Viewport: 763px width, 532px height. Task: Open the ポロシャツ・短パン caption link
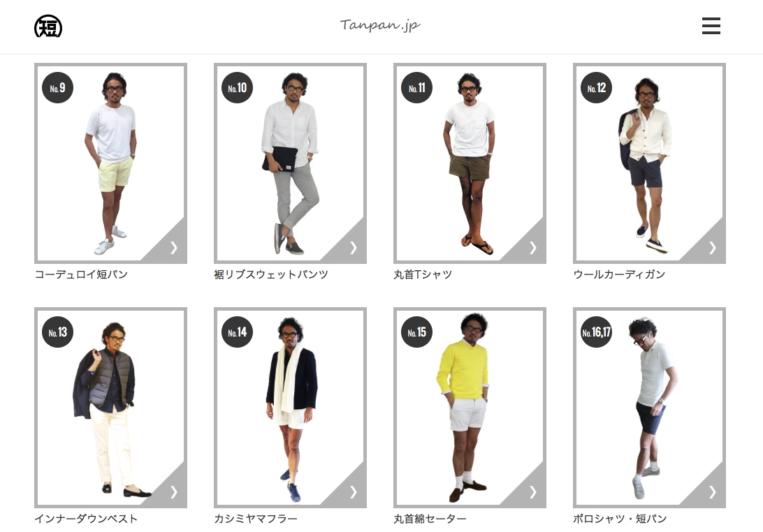pos(620,519)
